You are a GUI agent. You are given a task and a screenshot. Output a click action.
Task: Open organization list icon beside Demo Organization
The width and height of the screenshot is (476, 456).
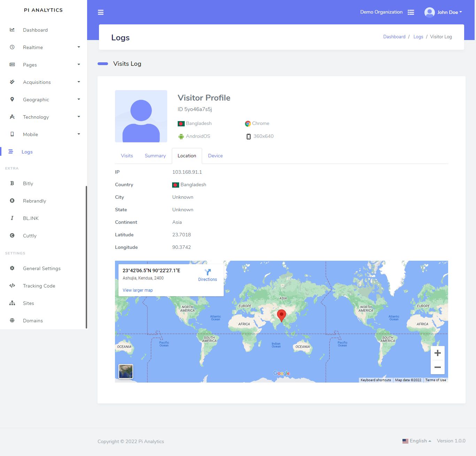411,12
